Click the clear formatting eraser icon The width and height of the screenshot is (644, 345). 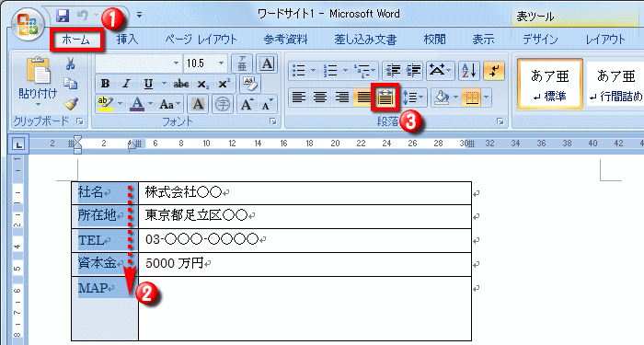[249, 84]
